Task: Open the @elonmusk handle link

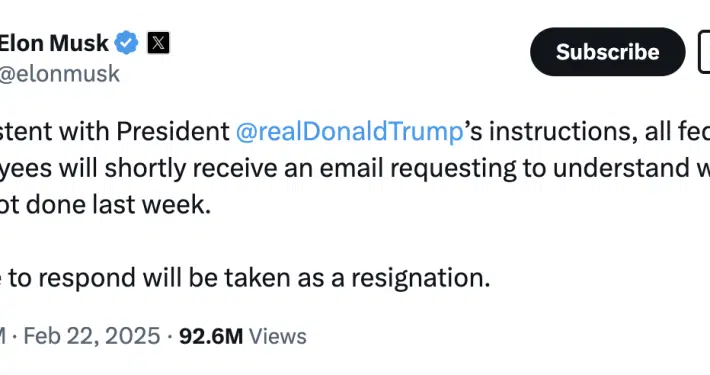Action: click(x=59, y=74)
